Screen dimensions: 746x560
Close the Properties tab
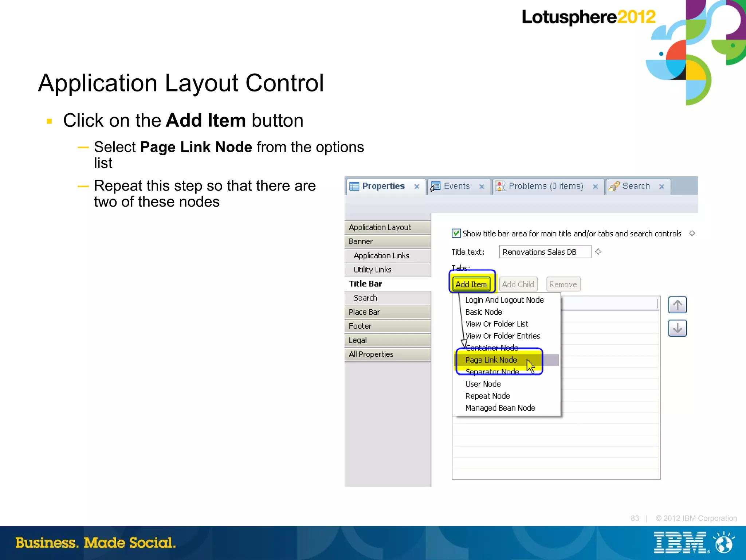(417, 187)
